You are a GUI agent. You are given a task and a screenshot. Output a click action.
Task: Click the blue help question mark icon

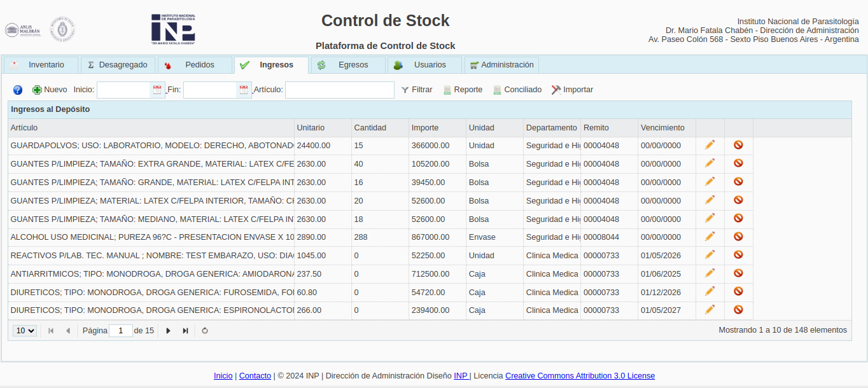pos(18,90)
